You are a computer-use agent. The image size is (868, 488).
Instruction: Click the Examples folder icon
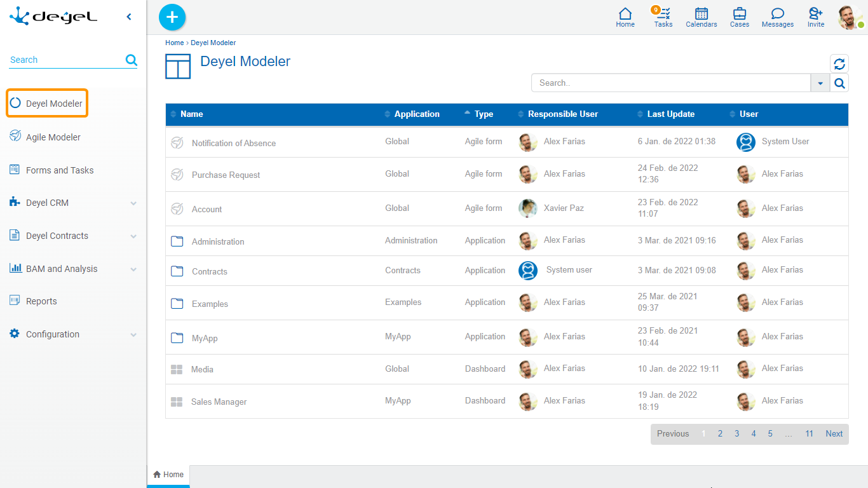pyautogui.click(x=177, y=304)
